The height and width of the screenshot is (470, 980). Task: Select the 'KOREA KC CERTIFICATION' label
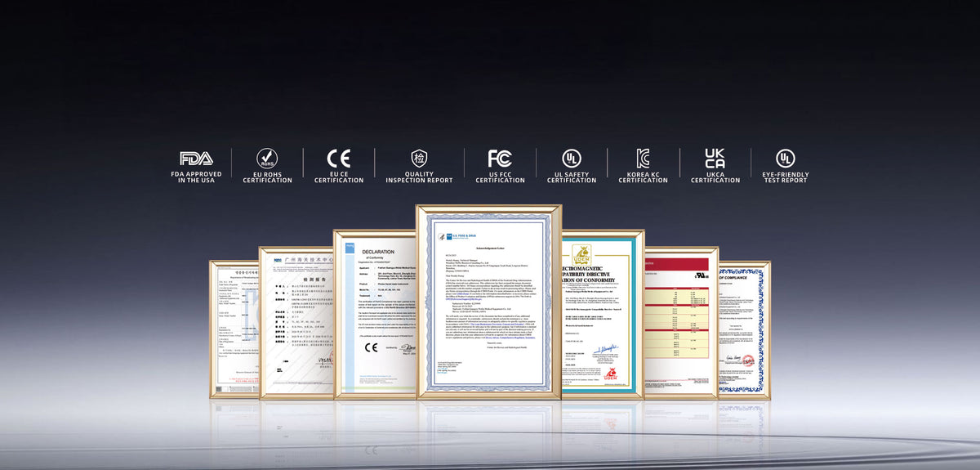point(643,177)
